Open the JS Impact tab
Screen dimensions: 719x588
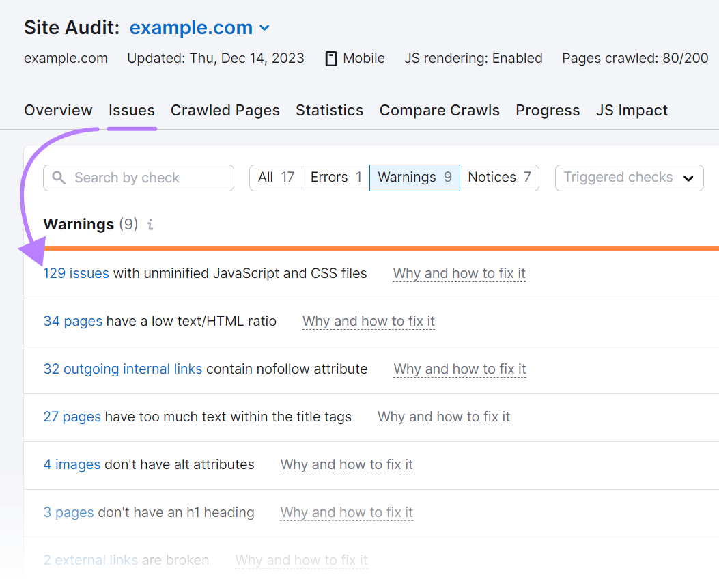[x=632, y=110]
